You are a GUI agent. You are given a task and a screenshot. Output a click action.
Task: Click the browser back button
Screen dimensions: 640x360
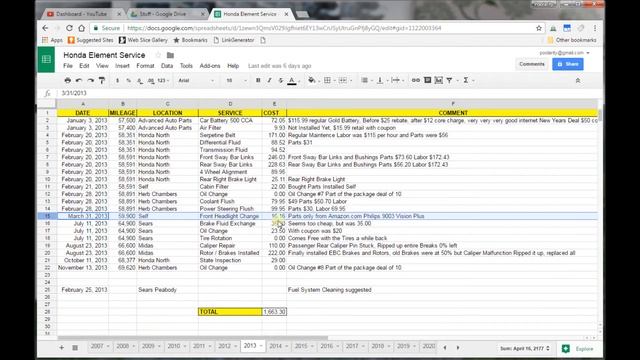click(x=45, y=28)
